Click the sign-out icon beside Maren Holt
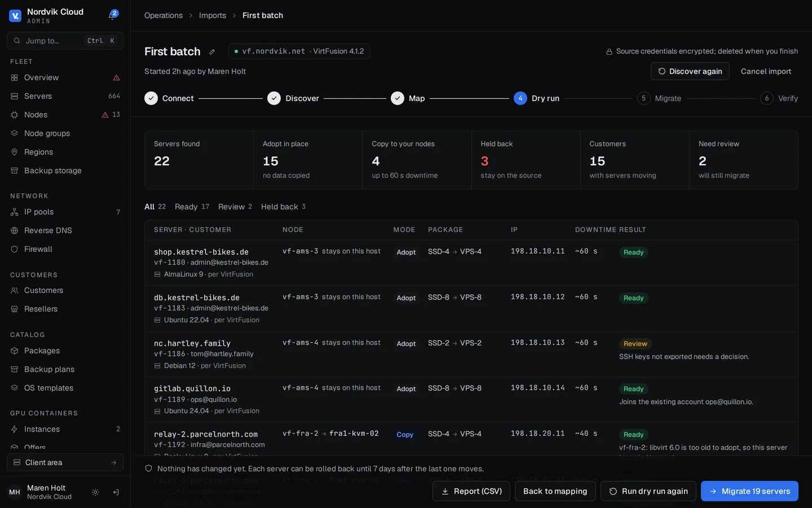The width and height of the screenshot is (812, 508). (x=116, y=492)
